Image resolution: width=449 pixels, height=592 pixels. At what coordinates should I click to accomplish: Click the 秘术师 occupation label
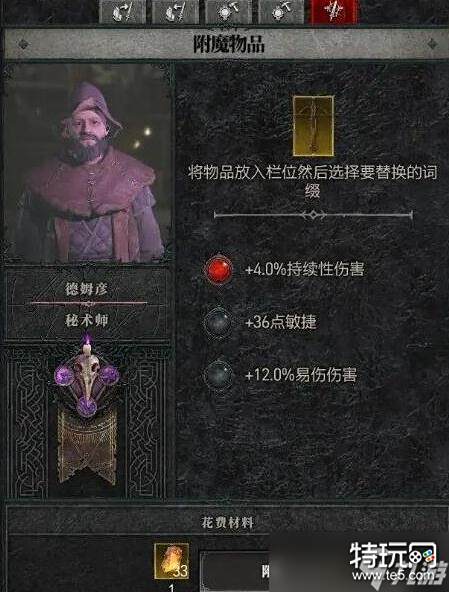tap(86, 320)
